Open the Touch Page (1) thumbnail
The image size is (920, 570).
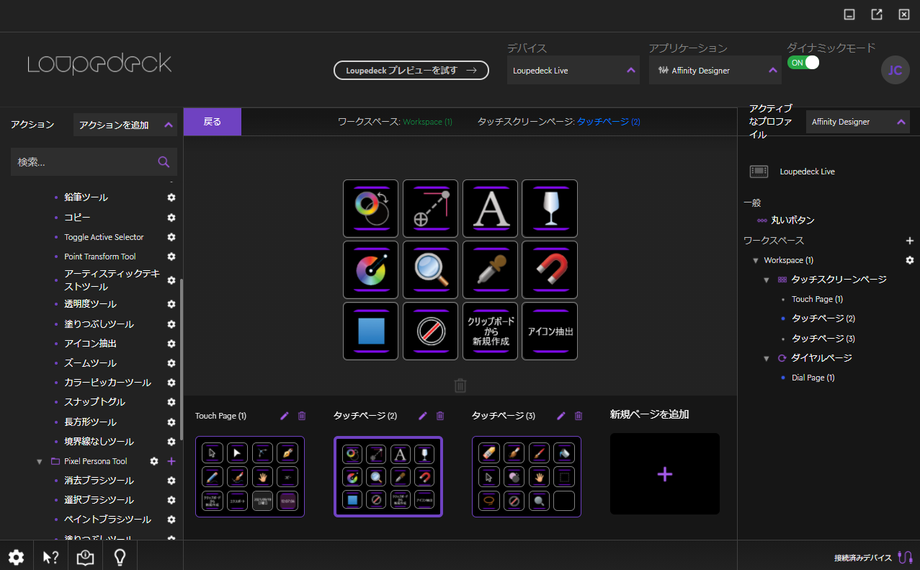(x=250, y=477)
